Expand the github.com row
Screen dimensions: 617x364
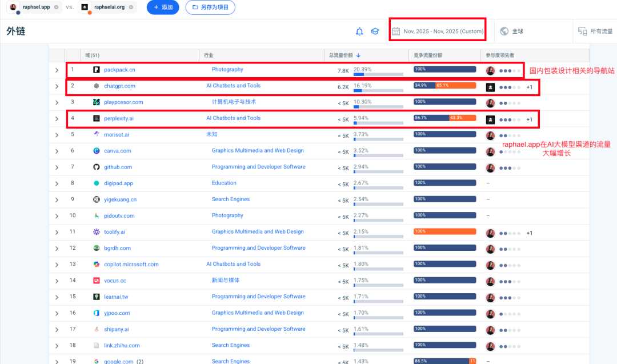click(57, 167)
